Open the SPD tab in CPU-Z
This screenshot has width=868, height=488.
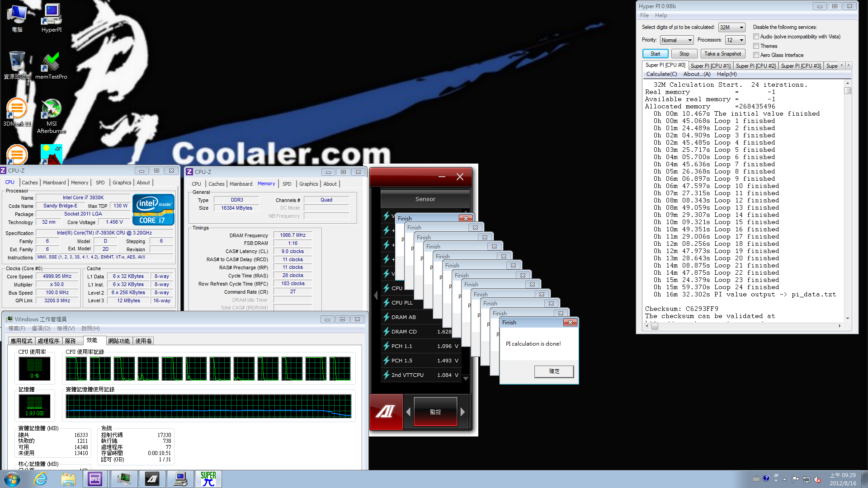pos(100,183)
